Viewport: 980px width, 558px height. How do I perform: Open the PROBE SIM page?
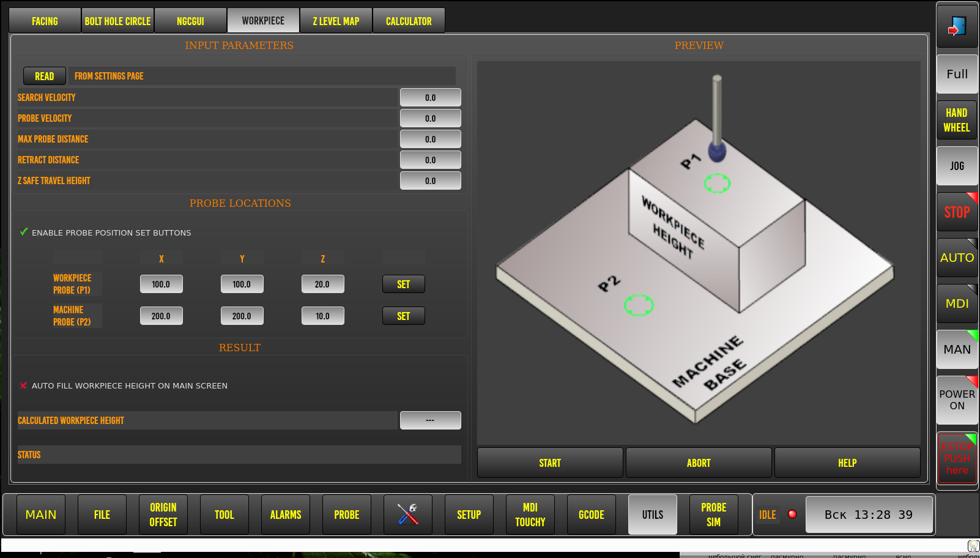click(714, 515)
